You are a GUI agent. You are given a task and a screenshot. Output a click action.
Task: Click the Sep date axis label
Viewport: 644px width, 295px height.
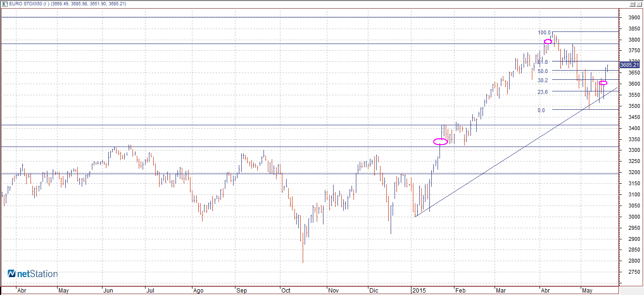point(241,291)
